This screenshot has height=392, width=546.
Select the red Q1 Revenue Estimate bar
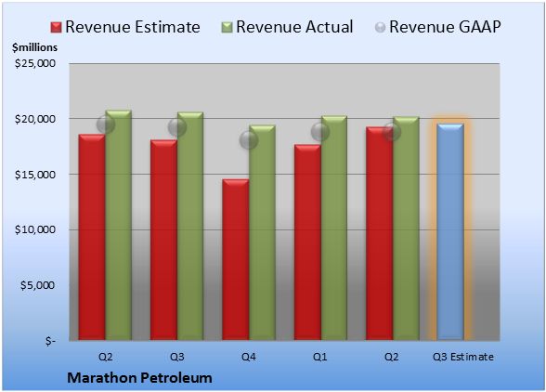point(307,242)
